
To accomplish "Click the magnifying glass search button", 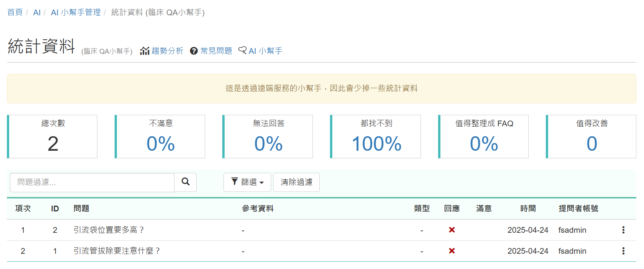I will 186,182.
